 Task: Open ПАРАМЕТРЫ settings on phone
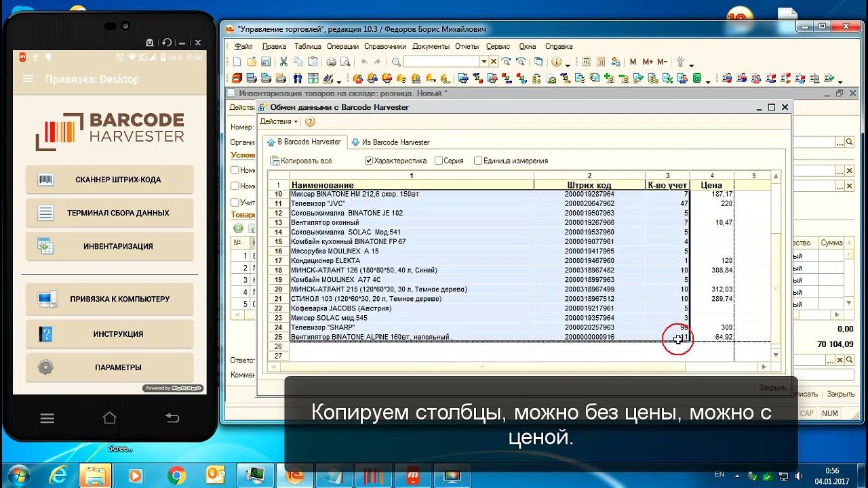point(109,367)
